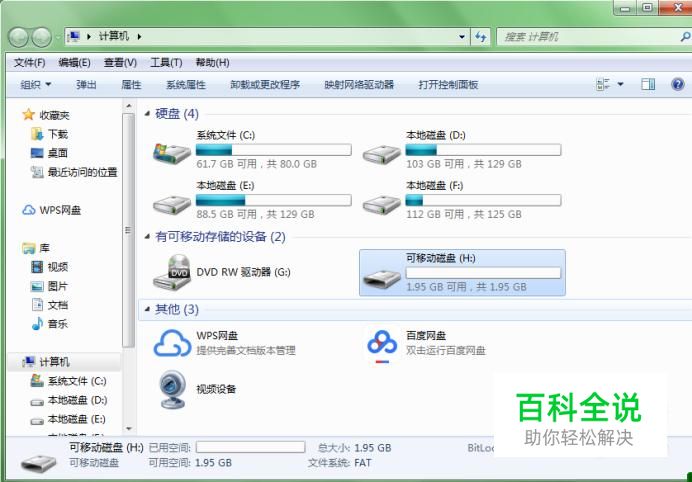
Task: Select the 本地磁盘 (D:) drive icon
Action: tap(381, 154)
